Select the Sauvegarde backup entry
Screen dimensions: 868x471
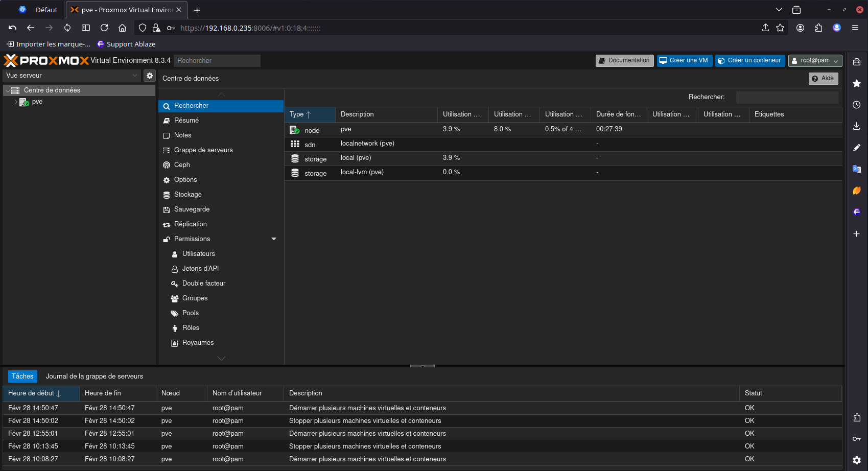[x=192, y=209]
